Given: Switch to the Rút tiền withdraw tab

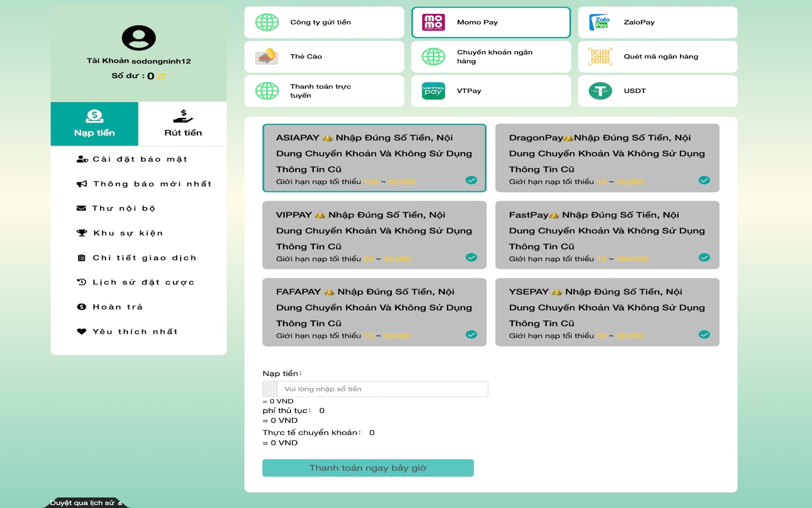Looking at the screenshot, I should [183, 124].
